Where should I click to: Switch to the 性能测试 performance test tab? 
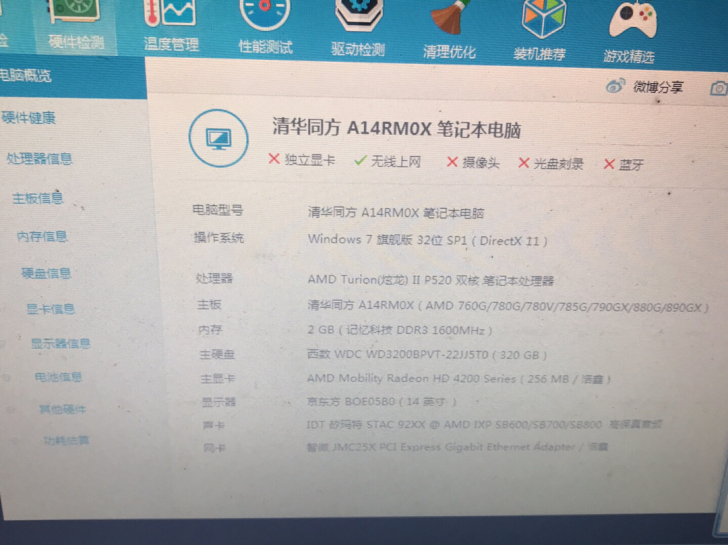tap(265, 29)
